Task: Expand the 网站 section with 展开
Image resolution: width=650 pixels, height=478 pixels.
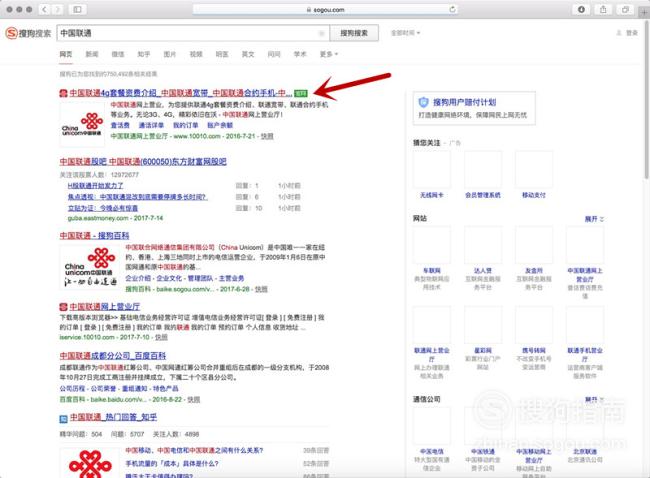Action: click(594, 218)
